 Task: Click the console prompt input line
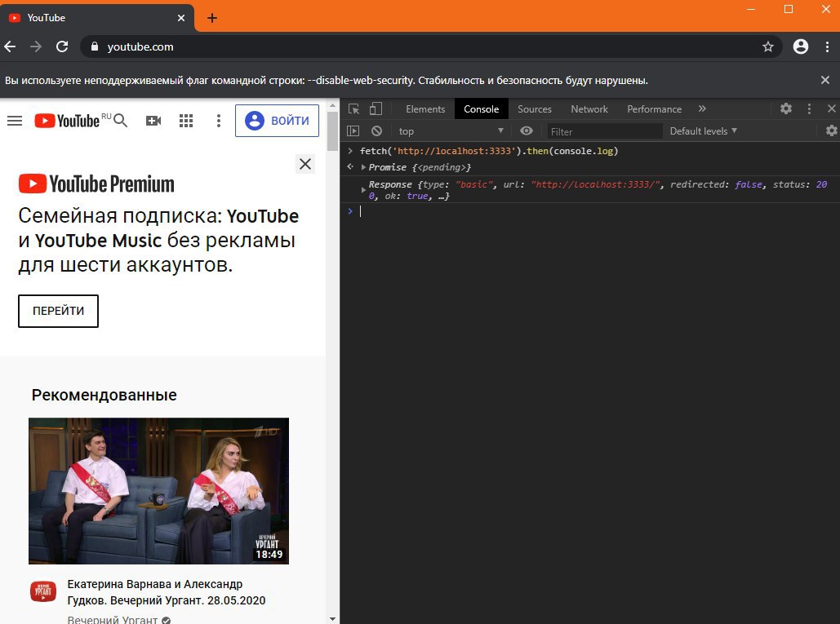(x=594, y=211)
